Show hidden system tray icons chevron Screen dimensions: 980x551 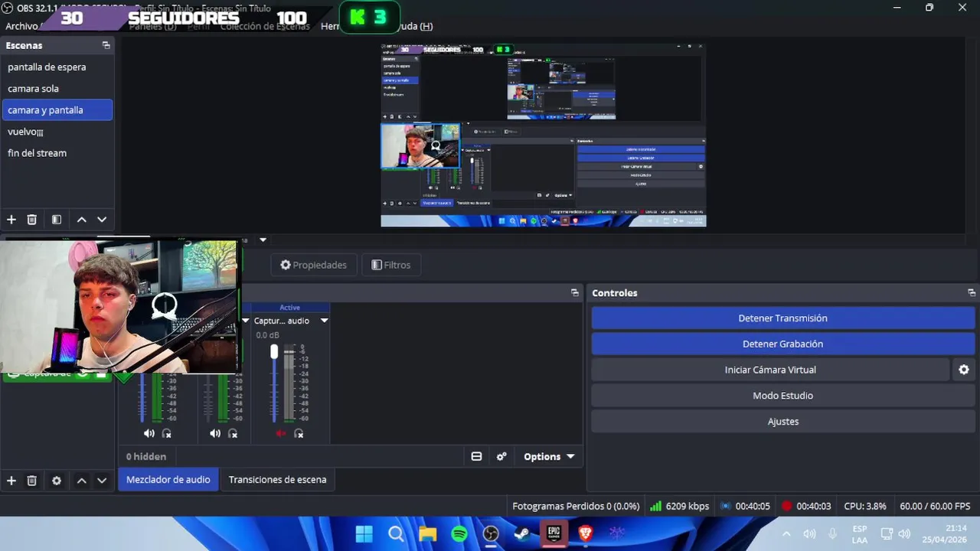tap(786, 533)
